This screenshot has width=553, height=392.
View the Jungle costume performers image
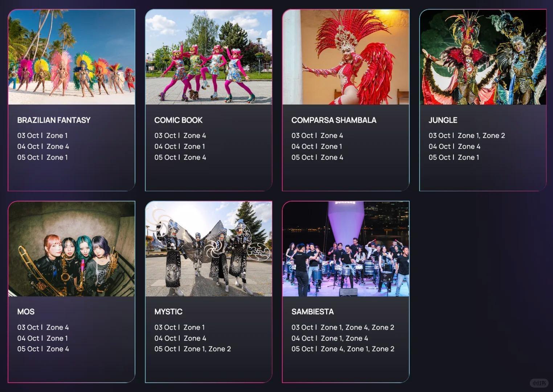tap(483, 57)
